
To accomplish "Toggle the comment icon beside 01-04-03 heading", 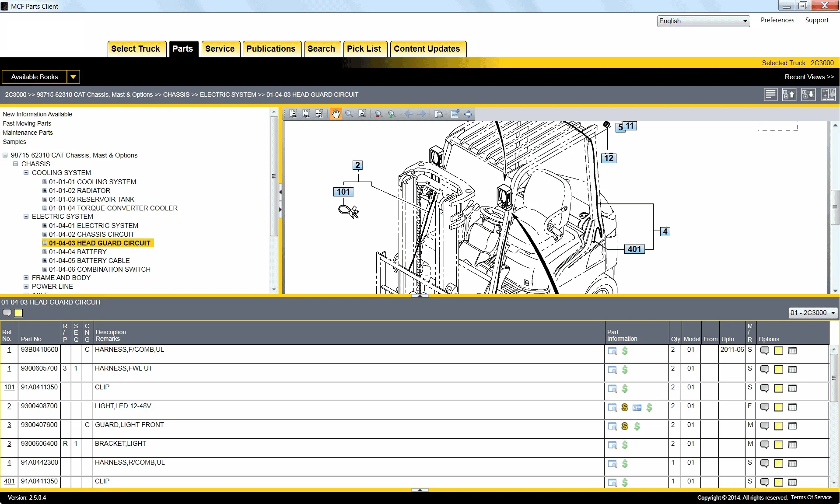I will click(7, 313).
